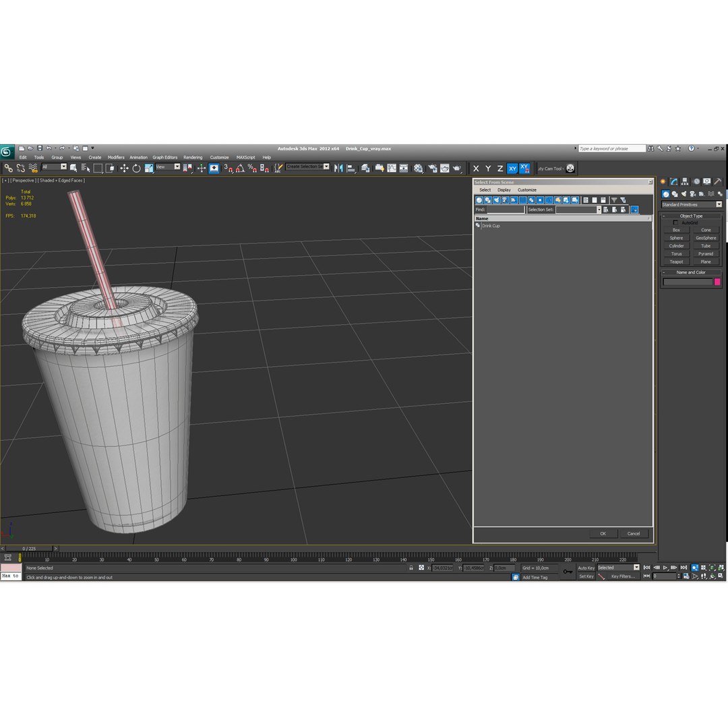Restrict to Z axis constraint
This screenshot has width=728, height=728.
[500, 169]
